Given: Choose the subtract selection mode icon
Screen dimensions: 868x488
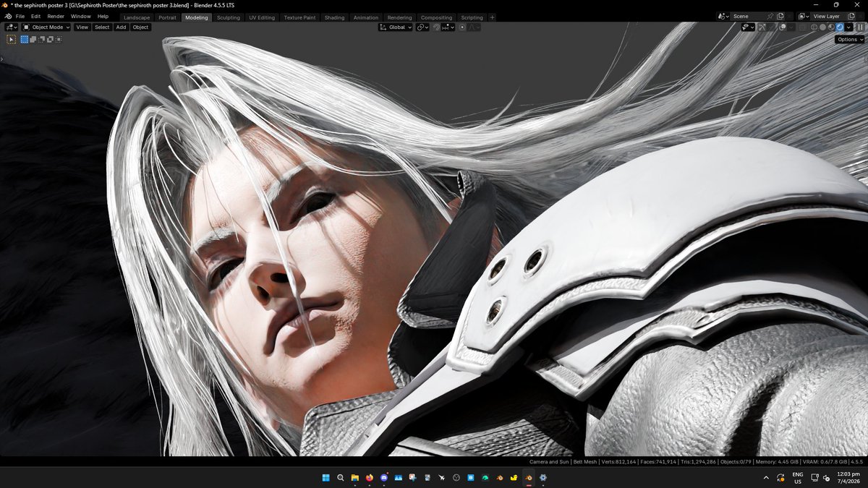Looking at the screenshot, I should tap(41, 39).
